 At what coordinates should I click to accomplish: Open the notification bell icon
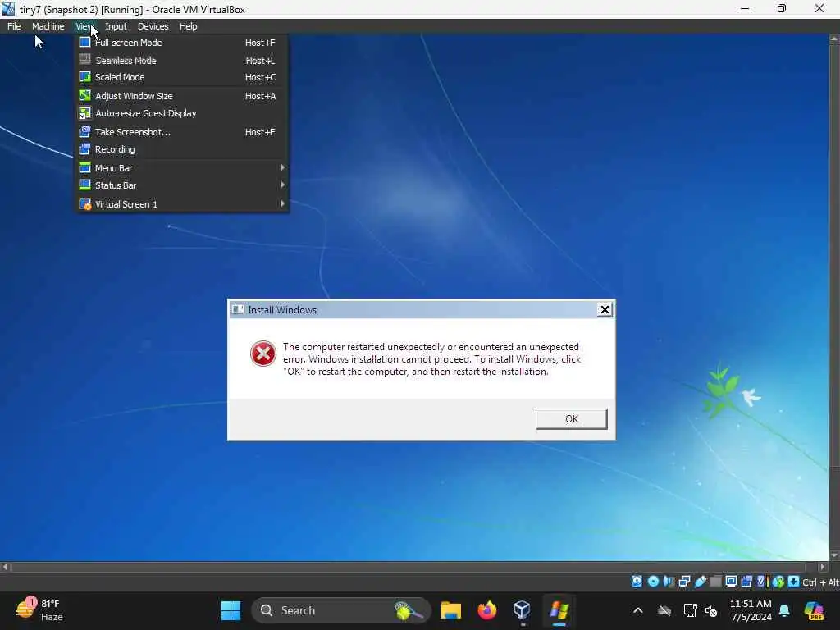click(784, 610)
